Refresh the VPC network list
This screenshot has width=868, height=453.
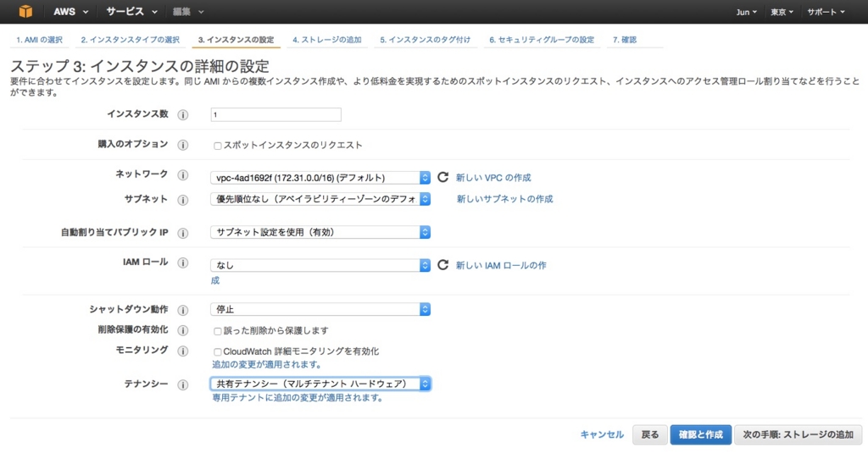[x=442, y=177]
